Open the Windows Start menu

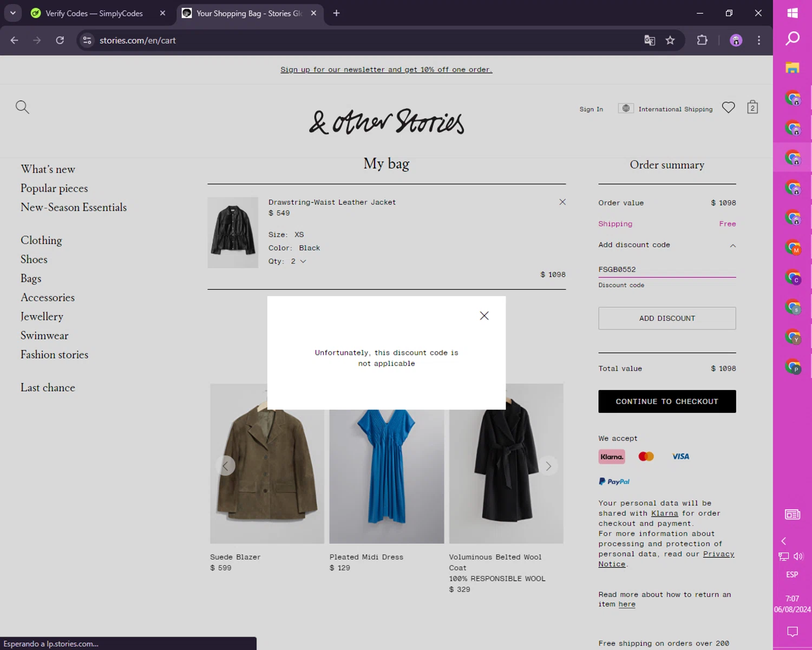(x=793, y=13)
